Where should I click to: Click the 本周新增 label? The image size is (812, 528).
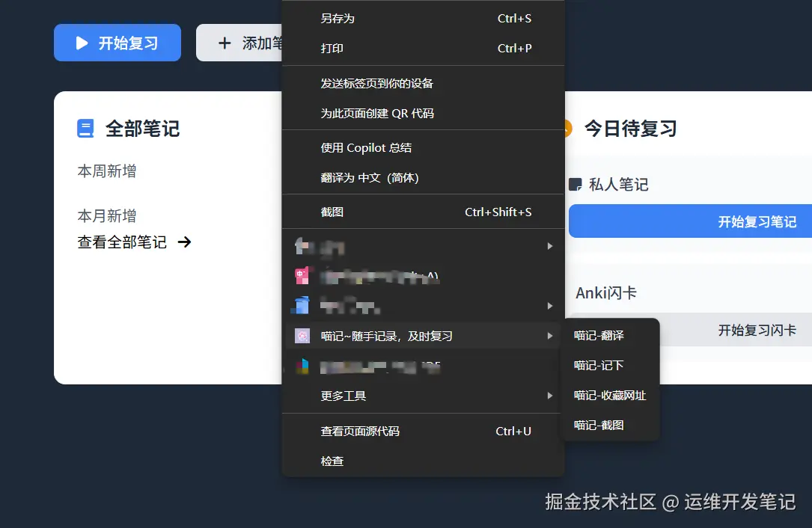click(107, 171)
